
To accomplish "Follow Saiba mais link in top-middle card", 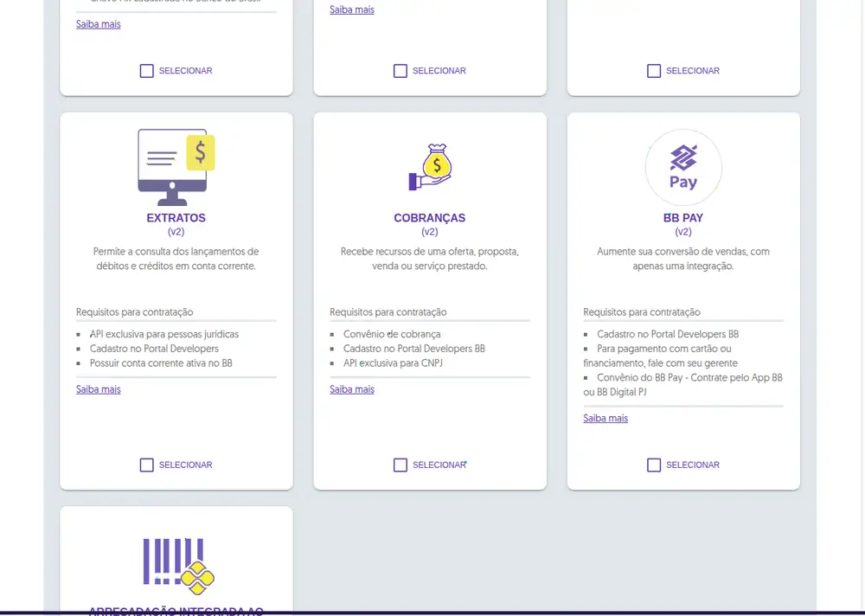I will 352,10.
